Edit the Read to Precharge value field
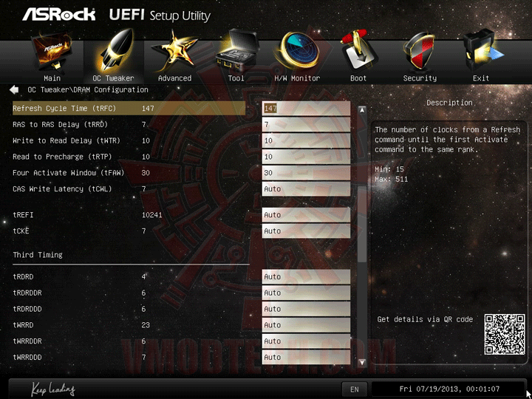Screen dimensions: 532x399 click(306, 157)
